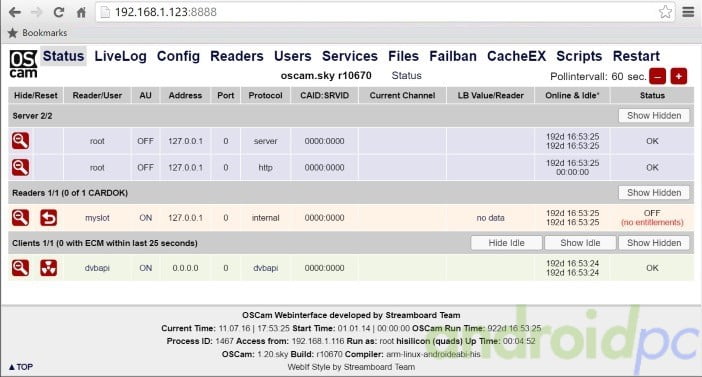Open the Bookmarks bar item

pyautogui.click(x=38, y=33)
